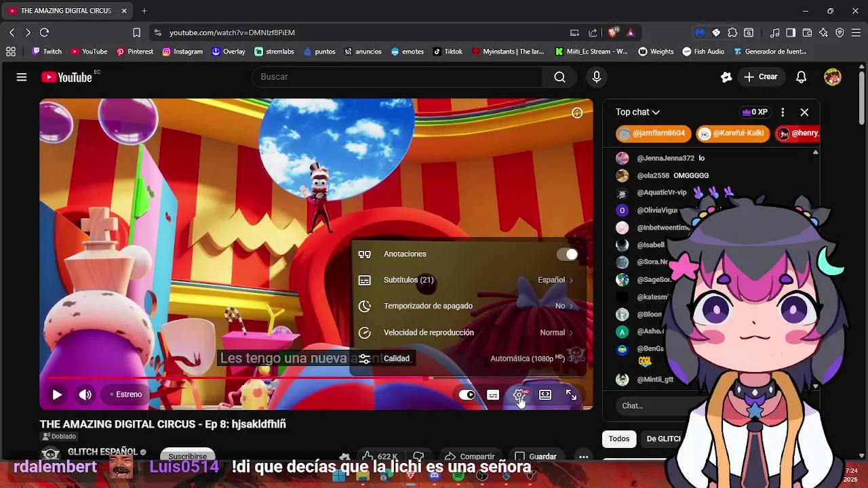Open the notifications bell

(801, 77)
